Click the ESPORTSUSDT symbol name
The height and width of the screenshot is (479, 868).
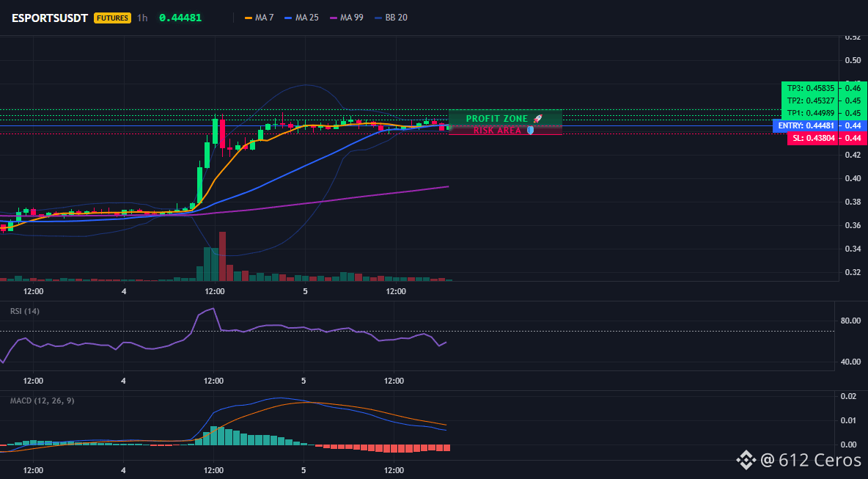pos(50,18)
